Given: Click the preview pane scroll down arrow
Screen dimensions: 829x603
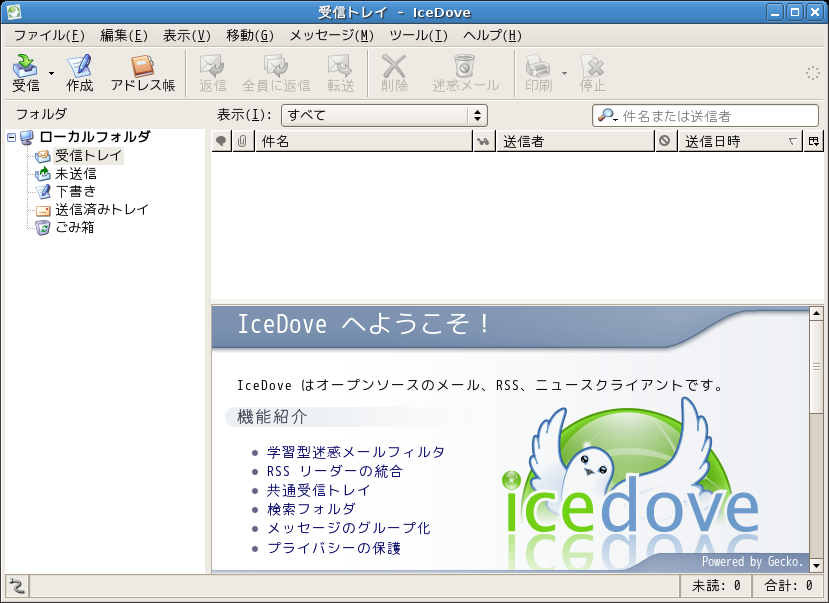Looking at the screenshot, I should pos(816,565).
